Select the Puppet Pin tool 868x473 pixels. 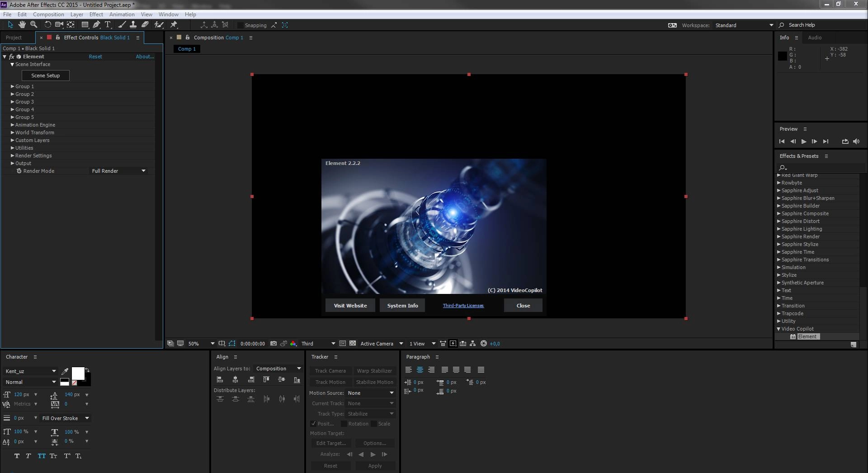point(174,25)
